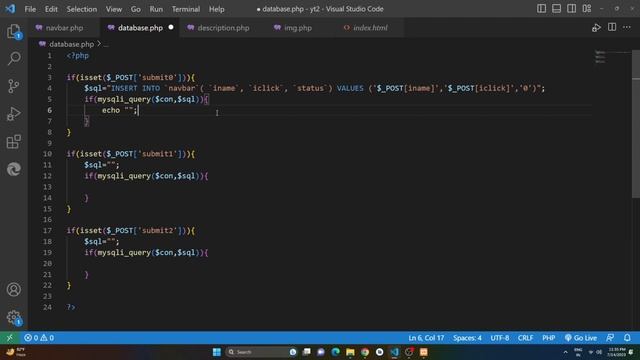Viewport: 640px width, 360px height.
Task: Click Visual Studio Code taskbar icon
Action: [x=394, y=352]
